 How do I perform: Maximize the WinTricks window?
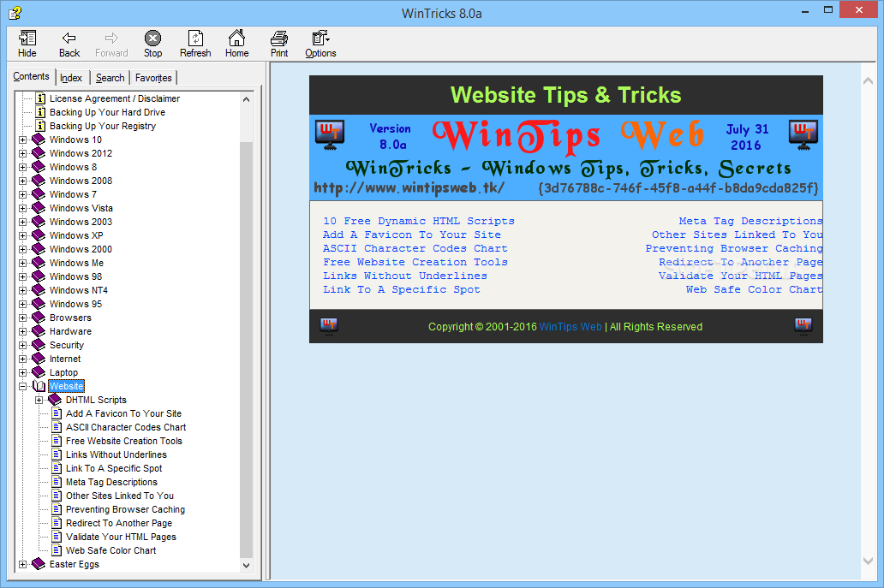coord(828,10)
